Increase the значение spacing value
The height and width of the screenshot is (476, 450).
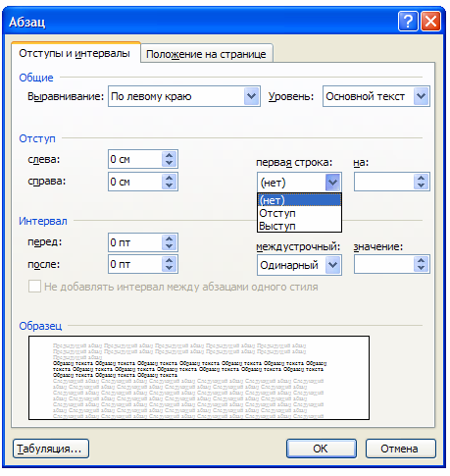[421, 261]
